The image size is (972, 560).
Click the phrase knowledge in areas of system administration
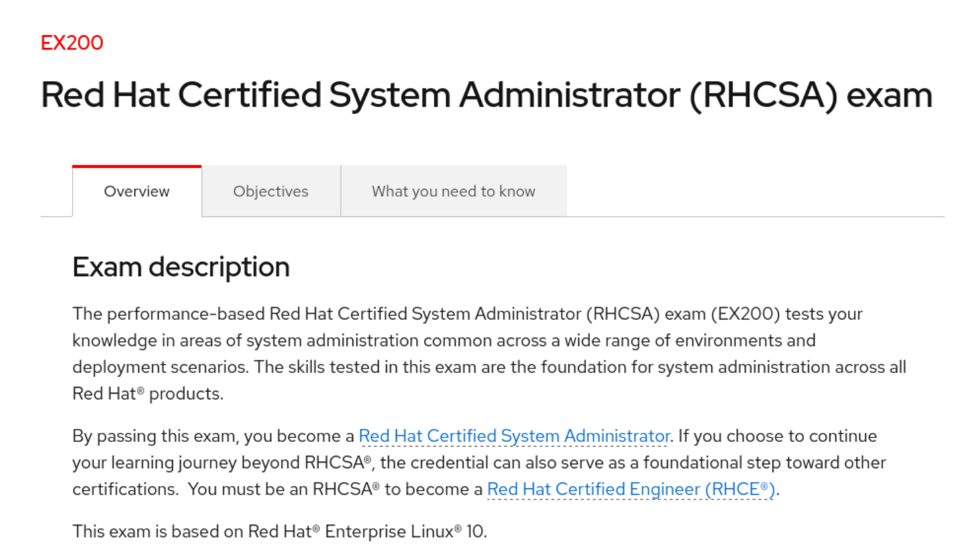245,340
